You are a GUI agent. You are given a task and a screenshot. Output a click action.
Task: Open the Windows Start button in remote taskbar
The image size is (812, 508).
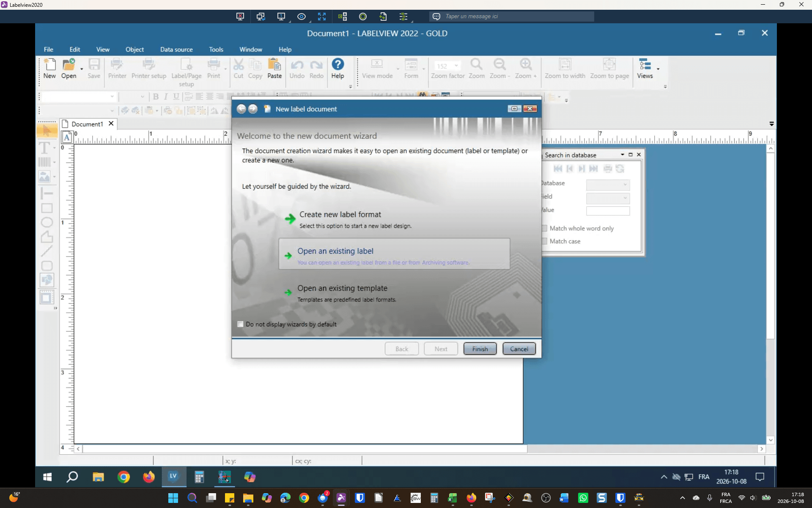pos(47,477)
